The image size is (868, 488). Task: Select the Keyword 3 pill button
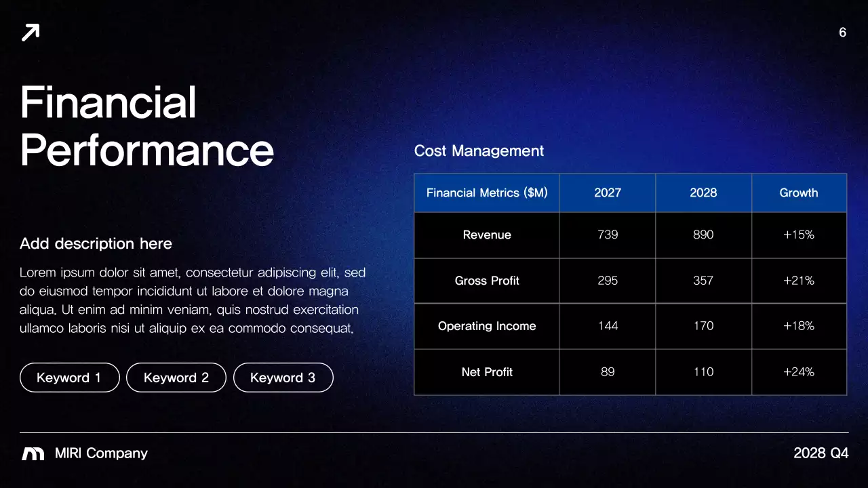point(283,378)
